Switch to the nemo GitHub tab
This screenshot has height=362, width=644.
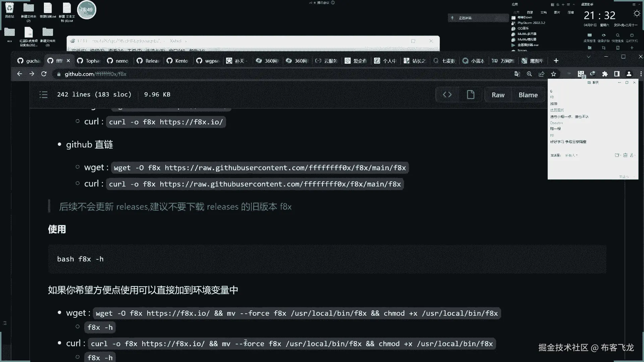tap(118, 61)
